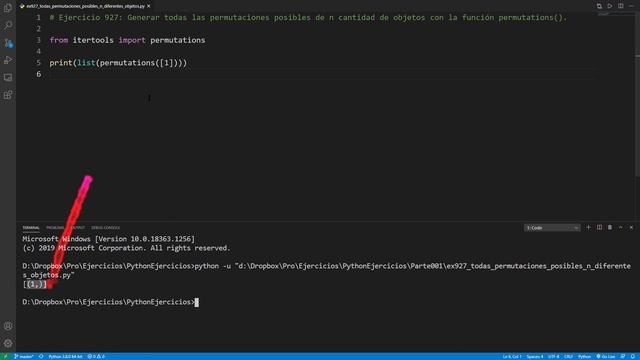Click editor vertical scrollbar

click(637, 94)
